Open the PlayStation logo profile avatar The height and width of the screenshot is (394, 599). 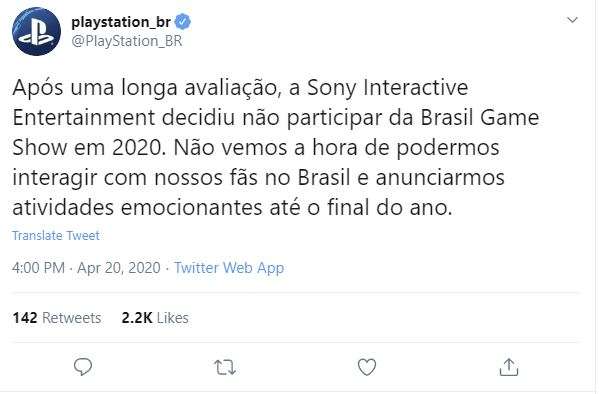coord(36,32)
